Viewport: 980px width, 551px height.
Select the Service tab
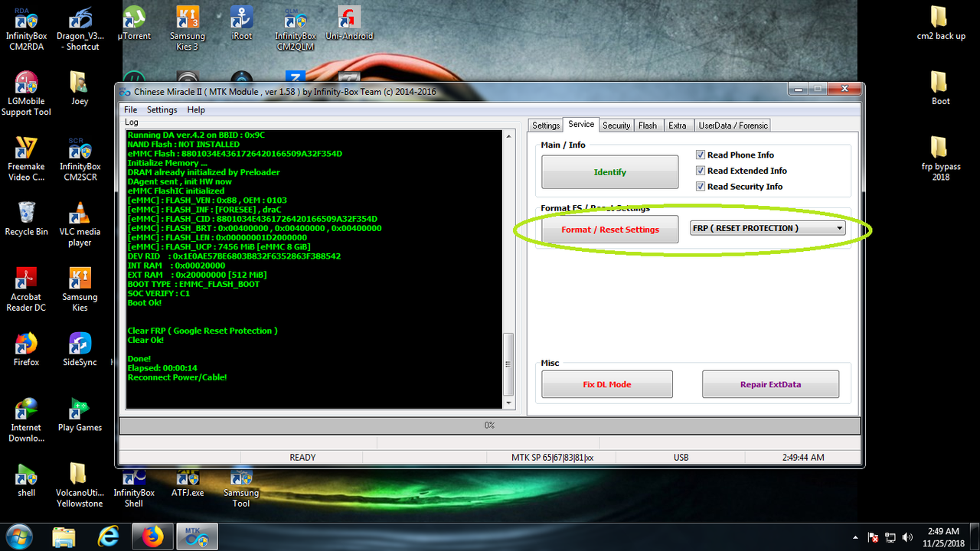(x=581, y=124)
